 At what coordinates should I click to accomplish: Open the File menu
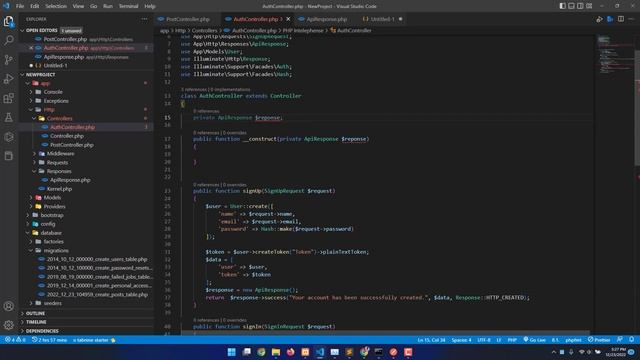(20, 6)
